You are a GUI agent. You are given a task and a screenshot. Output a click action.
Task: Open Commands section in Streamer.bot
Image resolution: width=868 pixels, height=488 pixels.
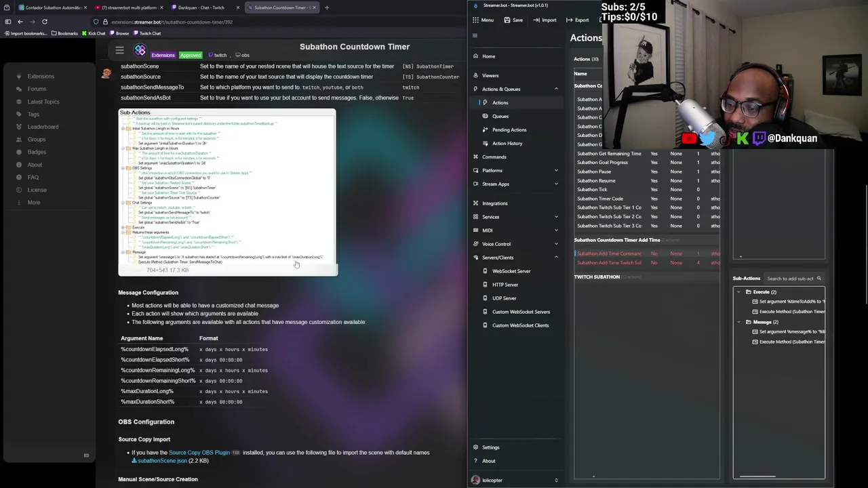[x=494, y=157]
